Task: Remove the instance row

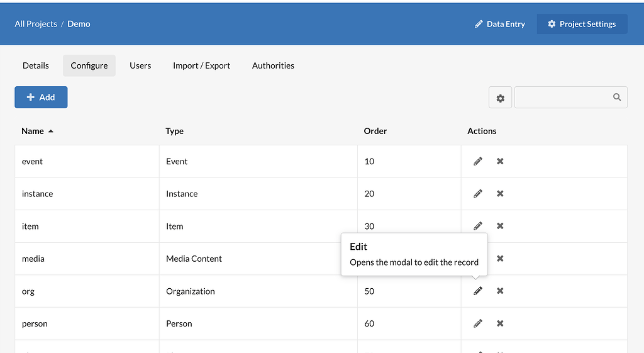Action: point(500,194)
